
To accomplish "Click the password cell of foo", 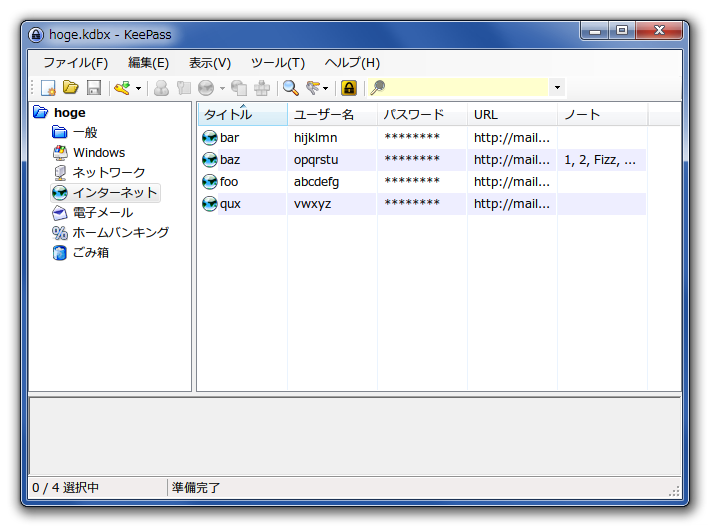I will (412, 181).
